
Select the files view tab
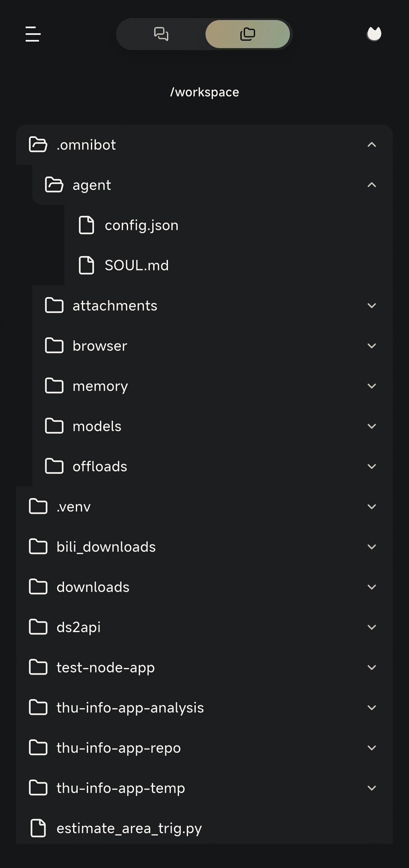pos(247,34)
